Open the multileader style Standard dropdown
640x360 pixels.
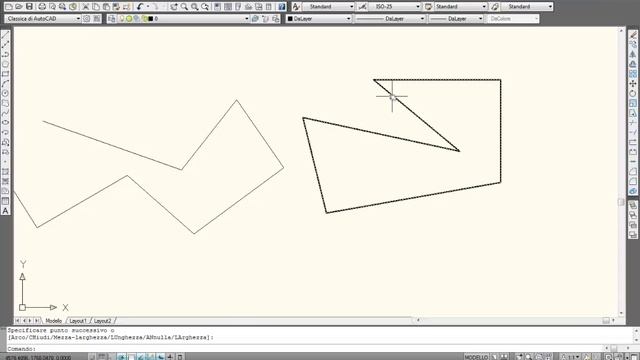tap(527, 7)
